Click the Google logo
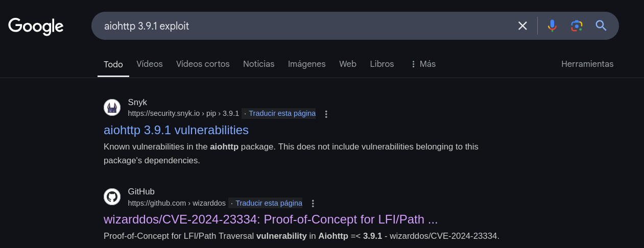This screenshot has width=644, height=248. [x=36, y=26]
